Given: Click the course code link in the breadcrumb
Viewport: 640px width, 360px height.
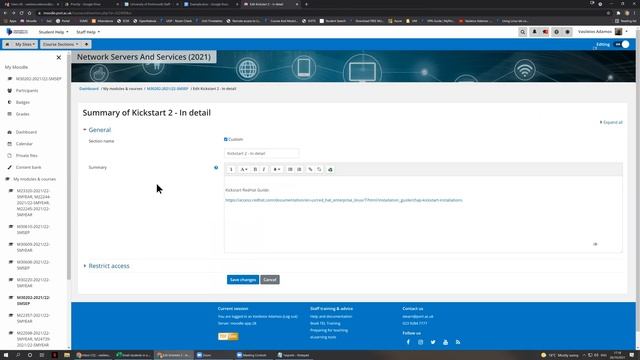Looking at the screenshot, I should (167, 89).
